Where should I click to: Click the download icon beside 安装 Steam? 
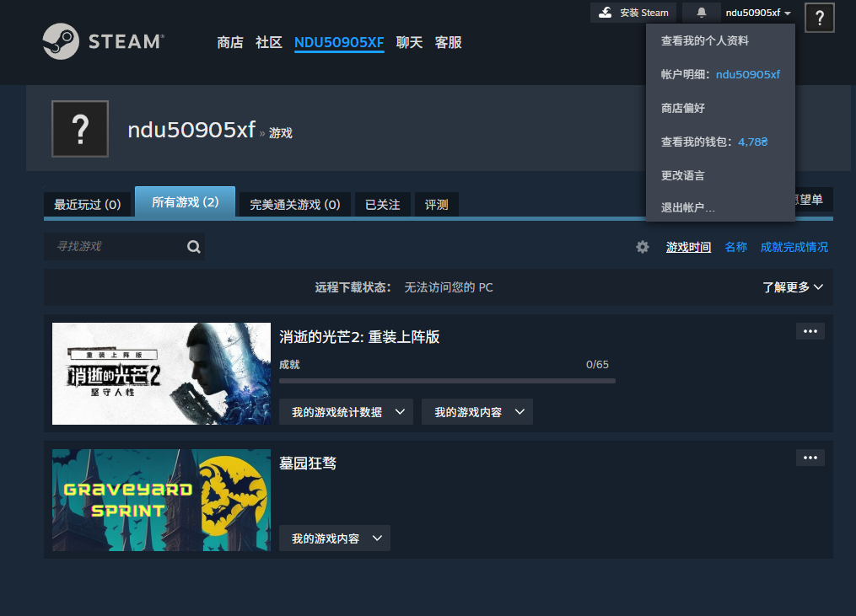[x=606, y=13]
